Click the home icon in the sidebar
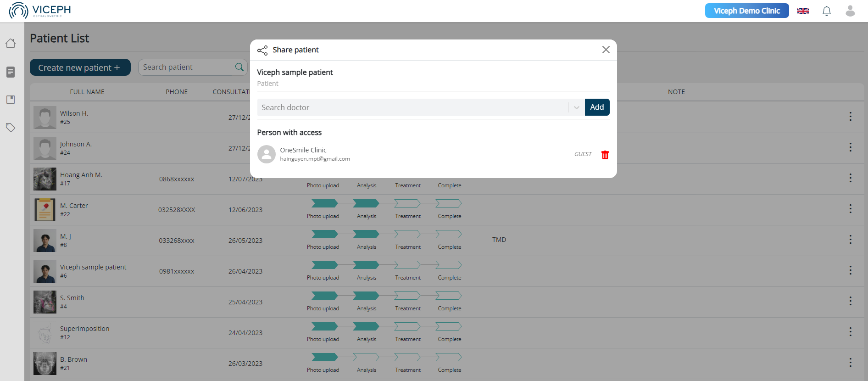 click(11, 44)
